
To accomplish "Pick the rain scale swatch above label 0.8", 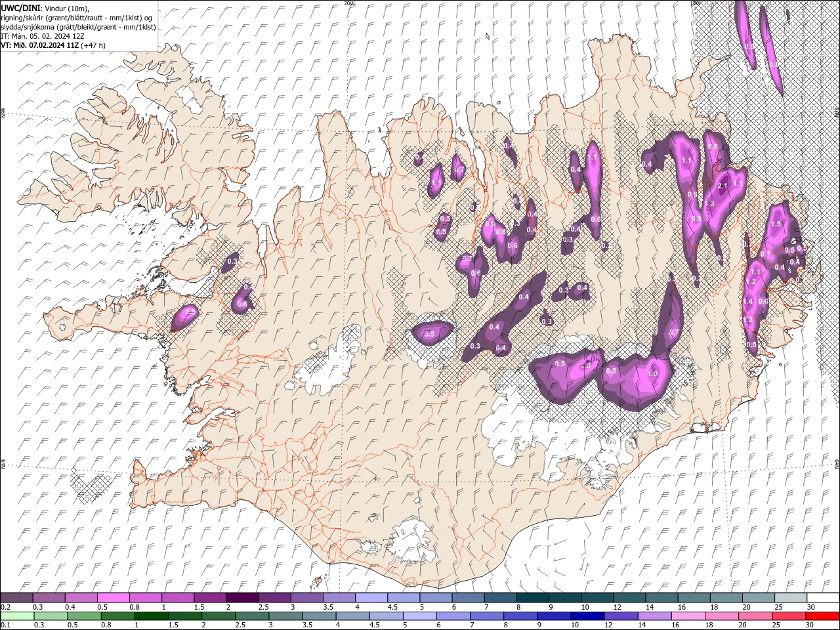I will pos(118,616).
